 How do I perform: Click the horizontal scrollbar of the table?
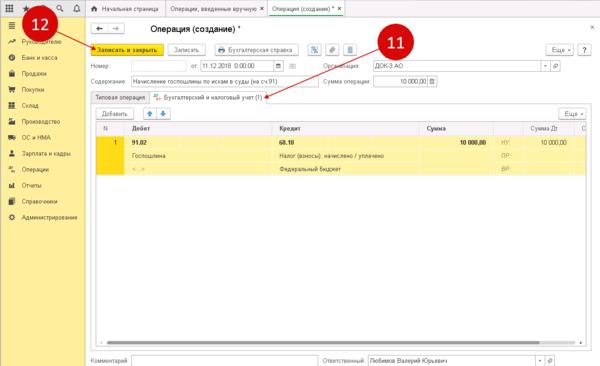pos(323,343)
